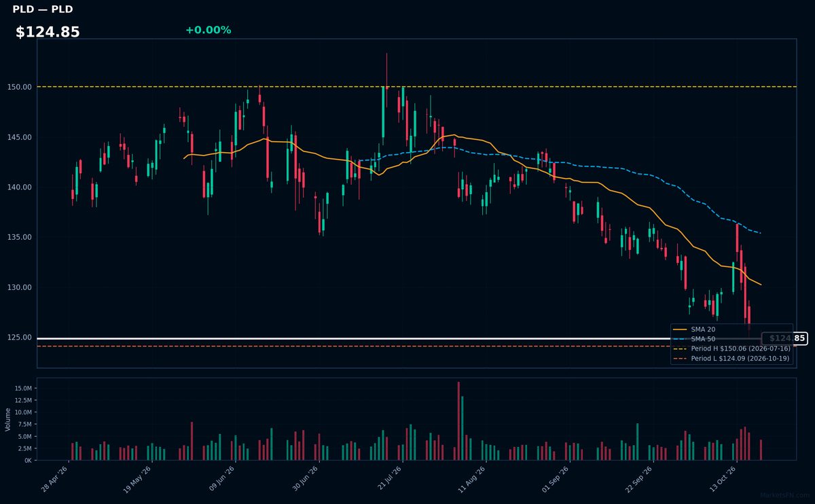Click the 11 Aug '26 date label
Viewport: 815px width, 504px height.
coord(471,479)
